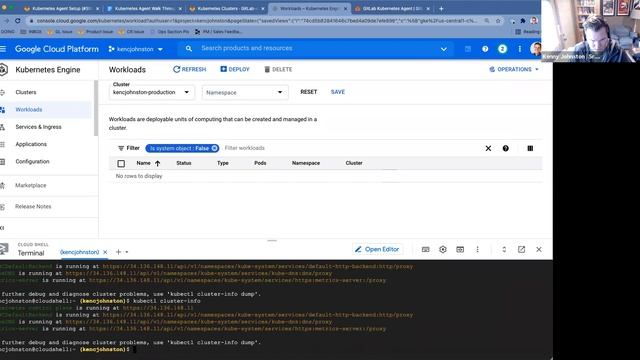Open the Cloud Shell web preview icon
This screenshot has height=360, width=640.
pyautogui.click(x=460, y=249)
